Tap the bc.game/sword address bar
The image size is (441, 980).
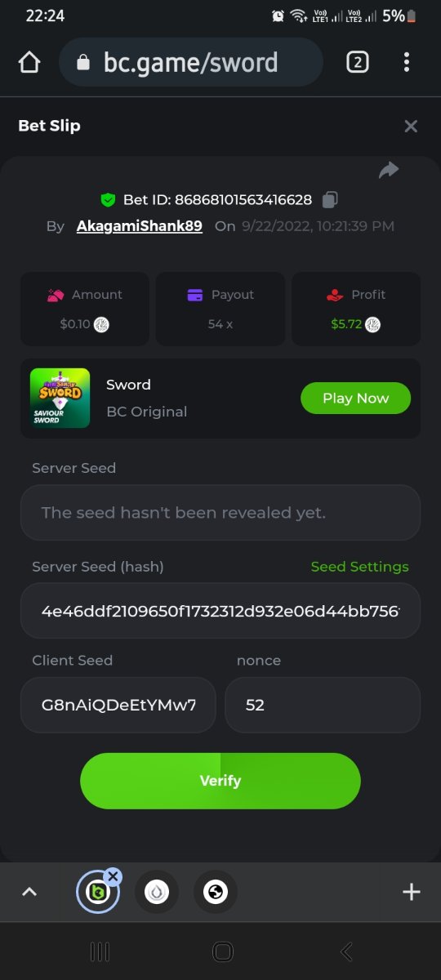pos(191,62)
